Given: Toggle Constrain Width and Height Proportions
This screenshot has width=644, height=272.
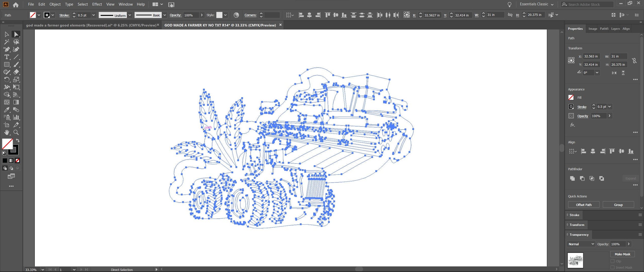Looking at the screenshot, I should (x=634, y=60).
